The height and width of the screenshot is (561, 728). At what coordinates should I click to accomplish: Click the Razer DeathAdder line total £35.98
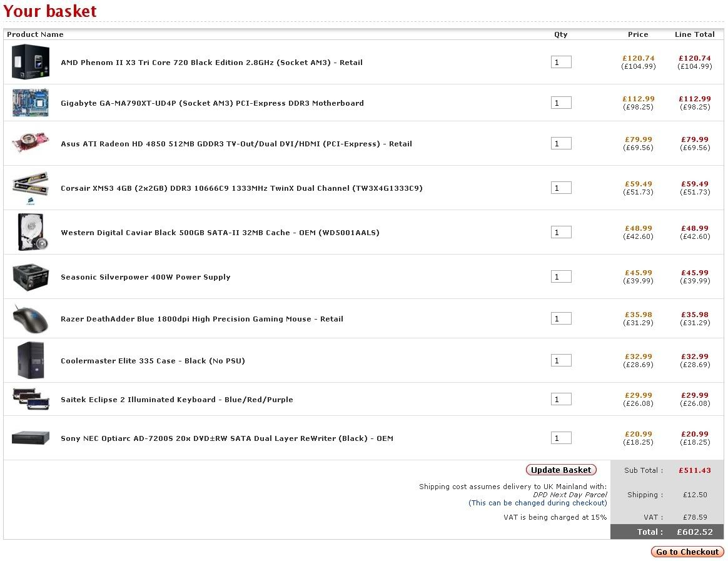(x=695, y=315)
